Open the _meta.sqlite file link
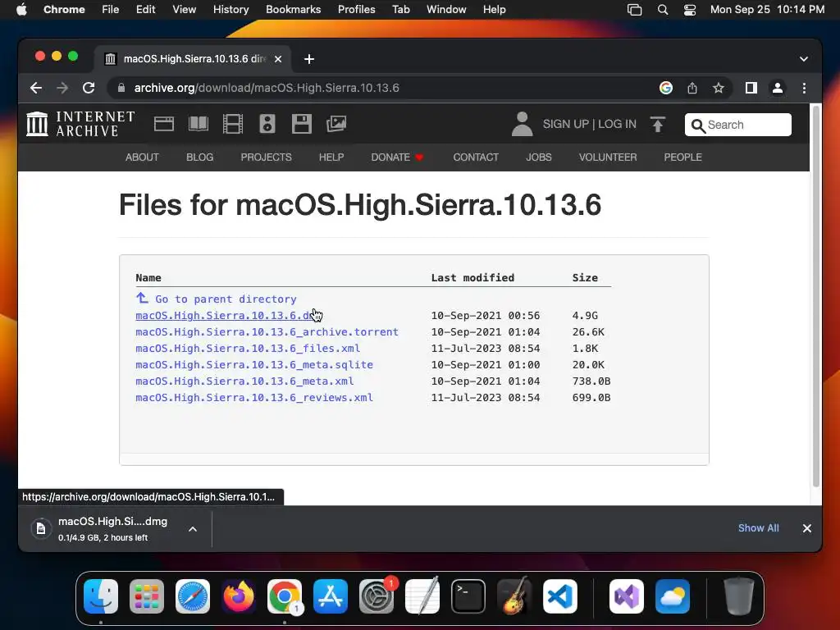This screenshot has height=630, width=840. pos(254,365)
